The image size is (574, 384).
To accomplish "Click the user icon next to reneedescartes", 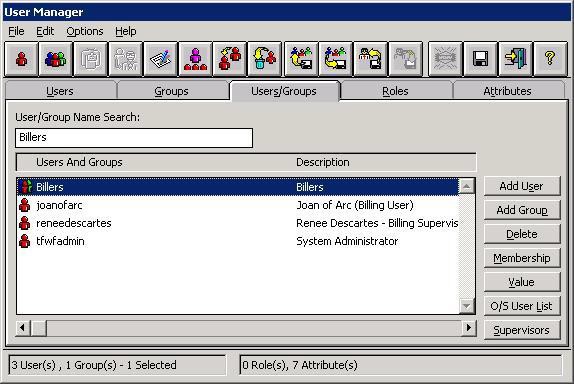I will [25, 223].
